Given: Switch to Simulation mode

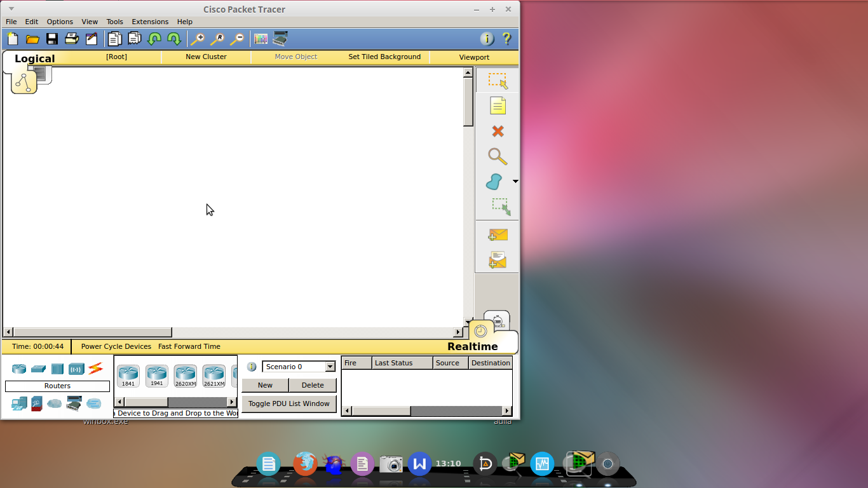Looking at the screenshot, I should 497,322.
